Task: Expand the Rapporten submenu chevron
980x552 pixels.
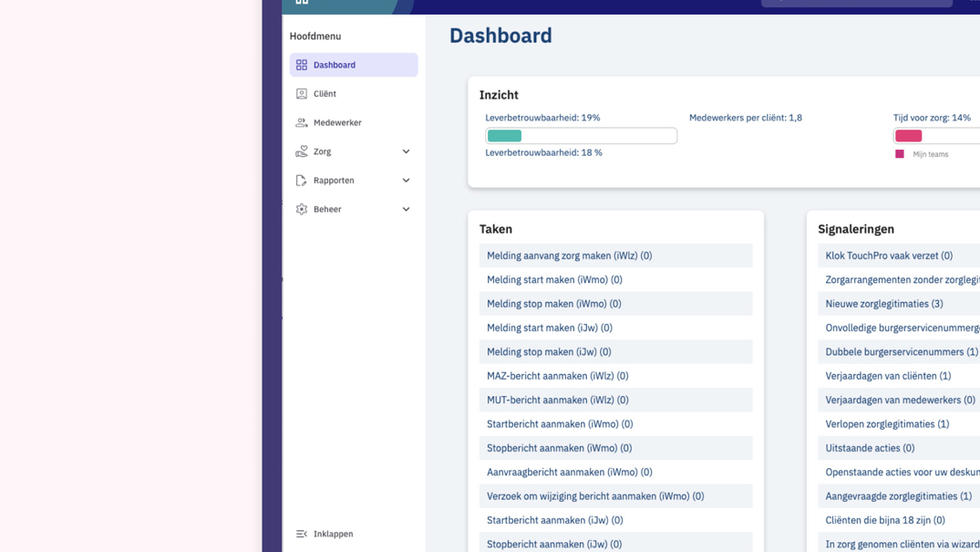Action: pos(406,181)
